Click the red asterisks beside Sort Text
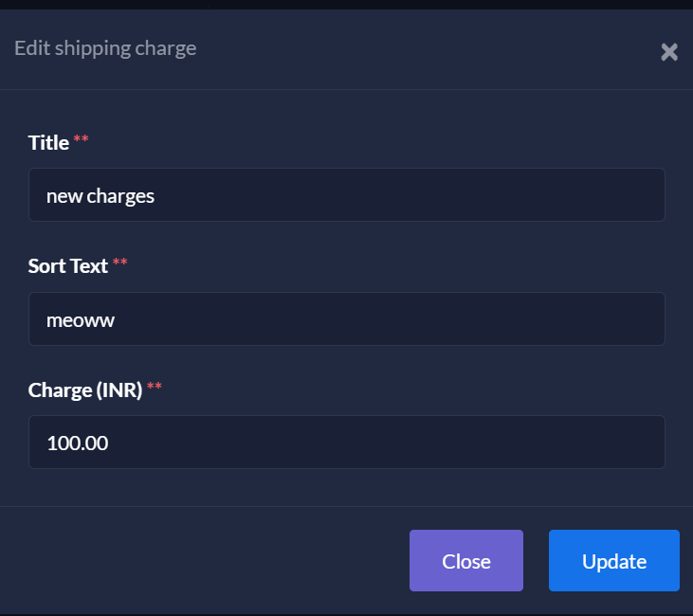Screen dimensions: 693x616 point(119,263)
